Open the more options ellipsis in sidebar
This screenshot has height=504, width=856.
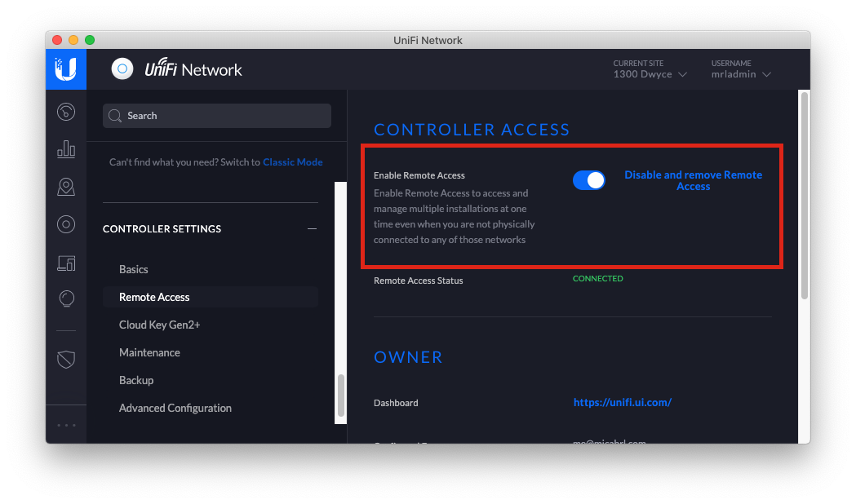tap(66, 423)
